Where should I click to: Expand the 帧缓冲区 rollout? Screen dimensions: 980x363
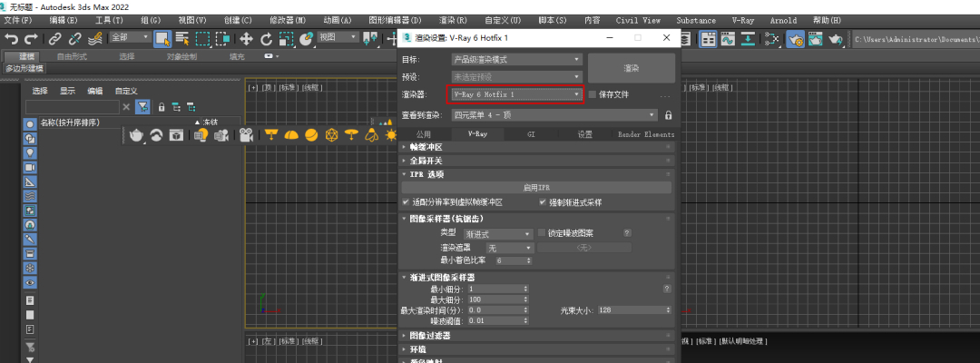[537, 147]
